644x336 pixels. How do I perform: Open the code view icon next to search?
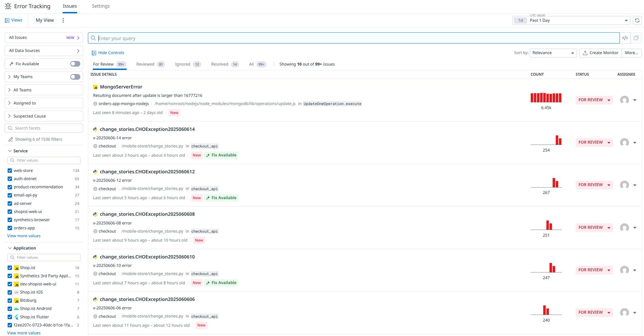click(x=625, y=38)
